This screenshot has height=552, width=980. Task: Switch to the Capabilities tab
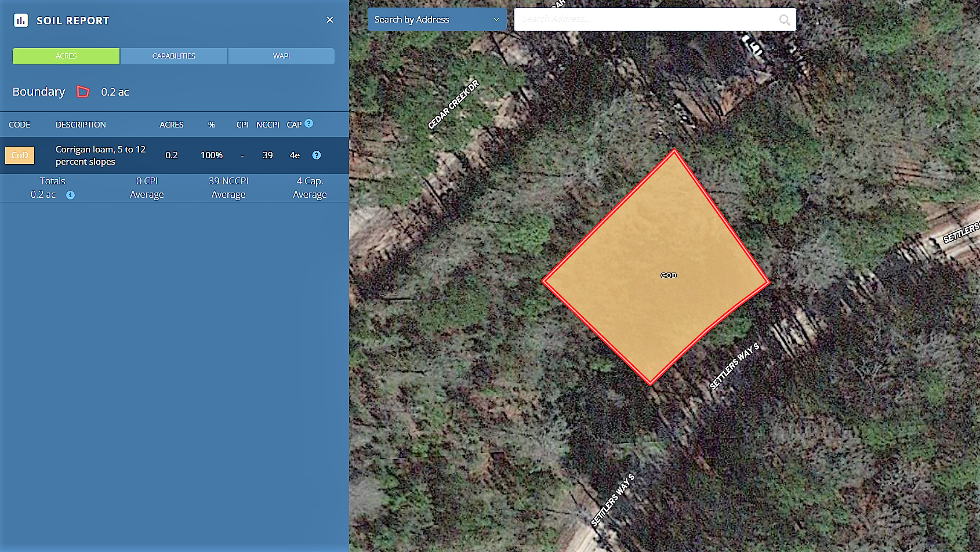(173, 56)
